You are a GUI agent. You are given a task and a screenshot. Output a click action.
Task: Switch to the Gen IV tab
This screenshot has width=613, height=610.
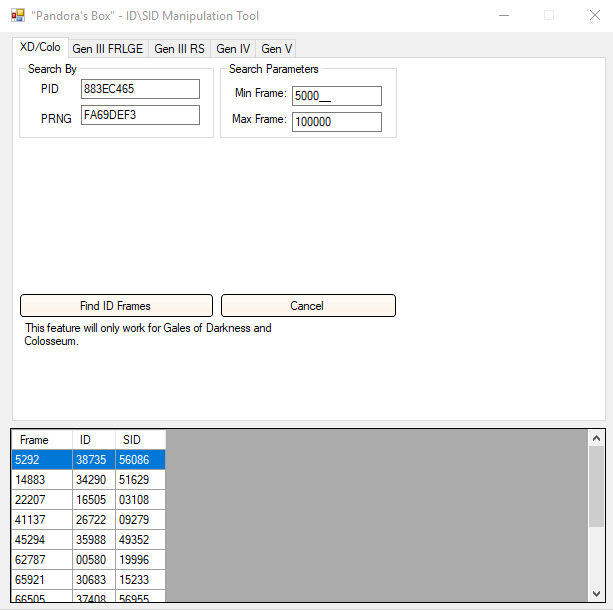tap(233, 49)
